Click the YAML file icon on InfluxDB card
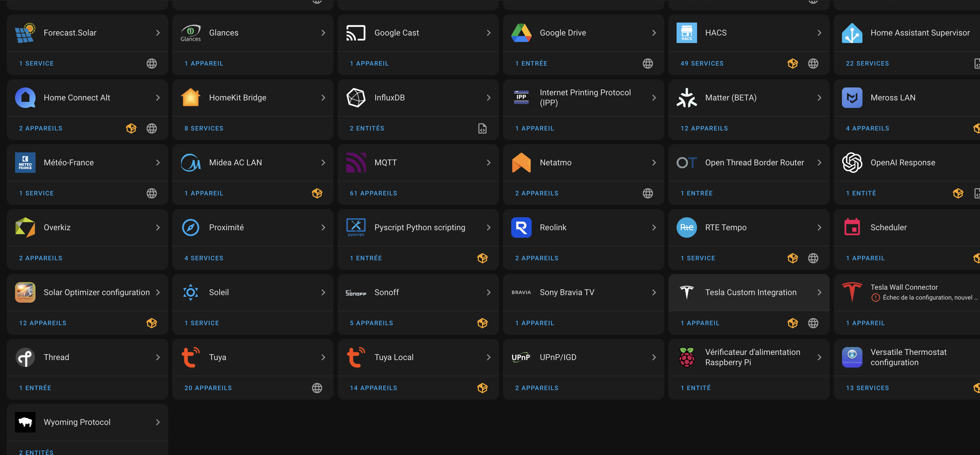This screenshot has height=455, width=980. coord(482,128)
